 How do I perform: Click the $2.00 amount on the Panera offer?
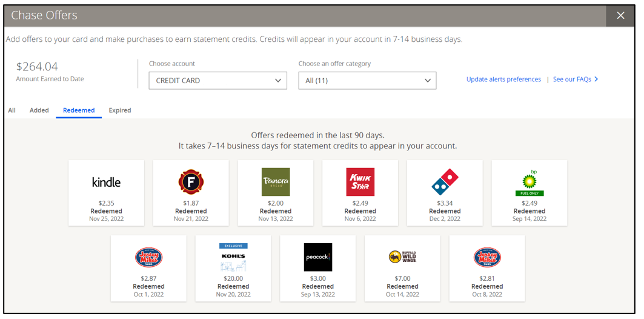[x=276, y=203]
